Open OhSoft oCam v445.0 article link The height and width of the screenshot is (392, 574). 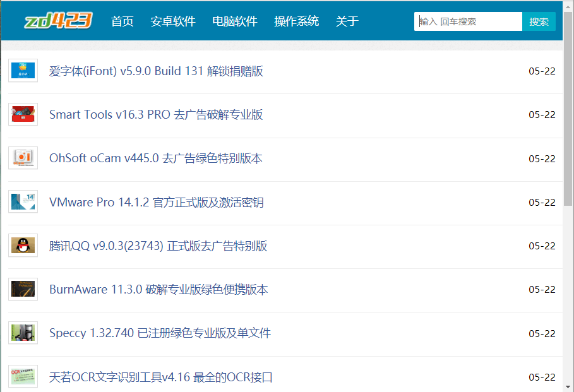point(156,158)
